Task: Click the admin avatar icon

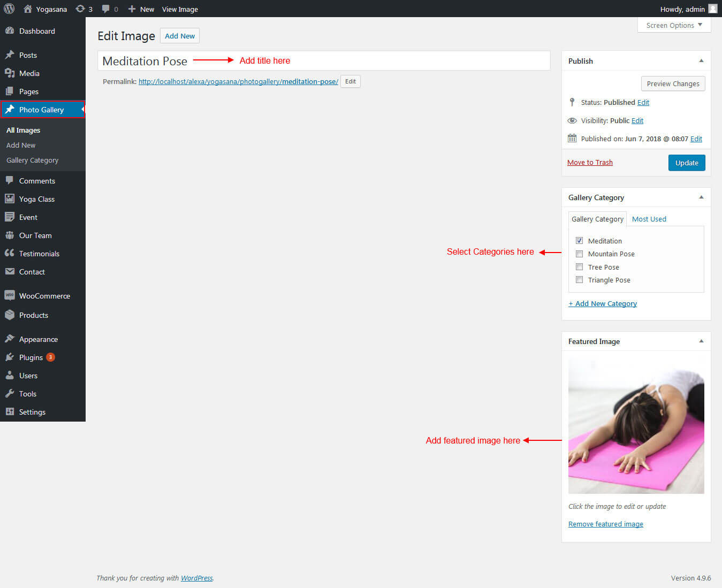Action: [x=713, y=9]
